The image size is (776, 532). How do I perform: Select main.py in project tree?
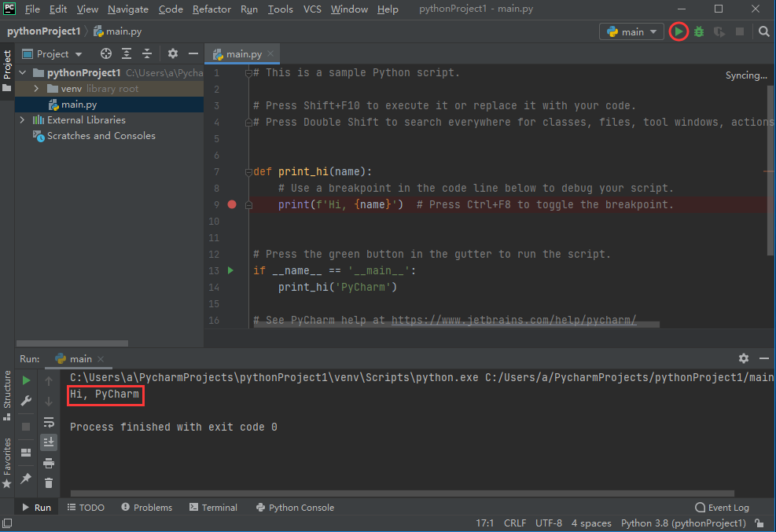[109, 105]
